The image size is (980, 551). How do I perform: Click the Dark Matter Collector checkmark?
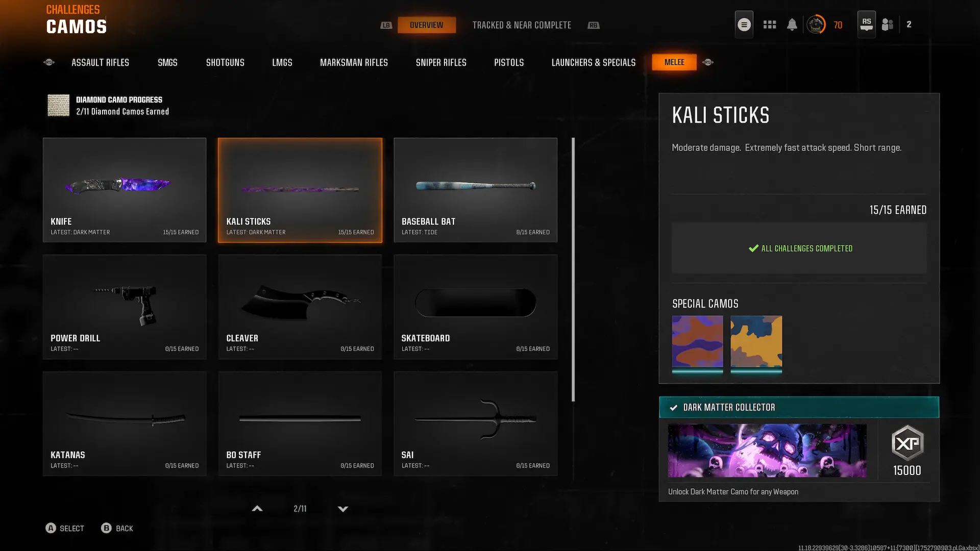pyautogui.click(x=673, y=408)
